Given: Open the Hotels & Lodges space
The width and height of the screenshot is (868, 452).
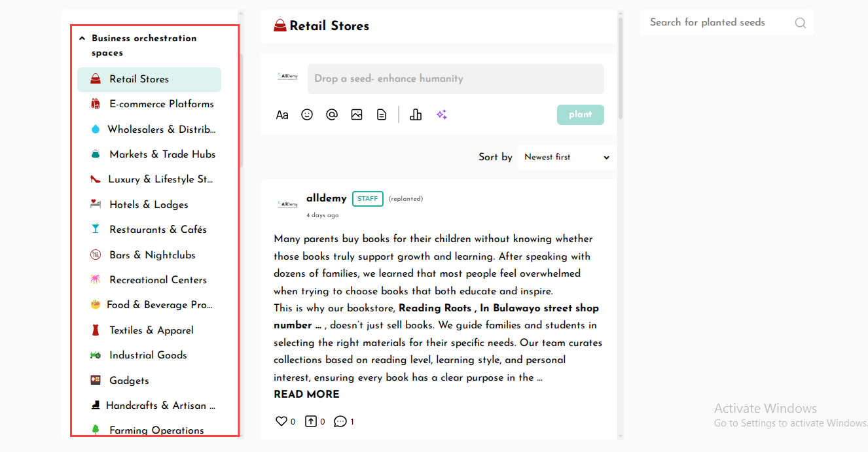Looking at the screenshot, I should 149,205.
